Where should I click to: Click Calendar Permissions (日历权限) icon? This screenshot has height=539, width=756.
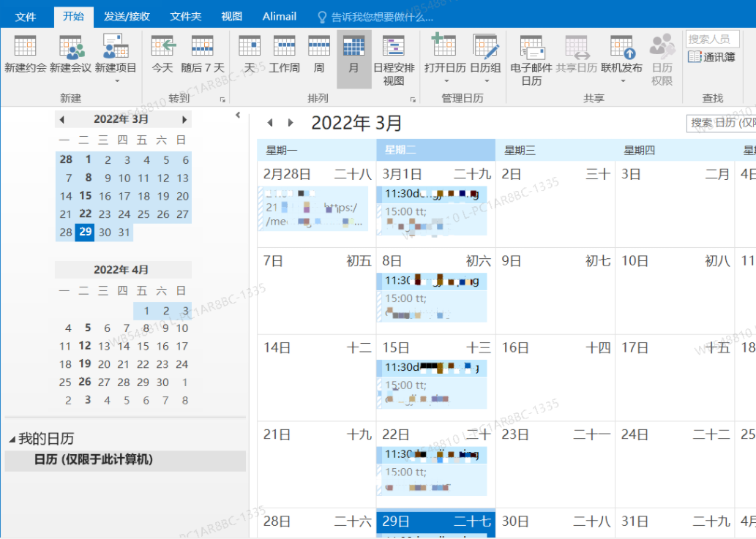pyautogui.click(x=662, y=60)
